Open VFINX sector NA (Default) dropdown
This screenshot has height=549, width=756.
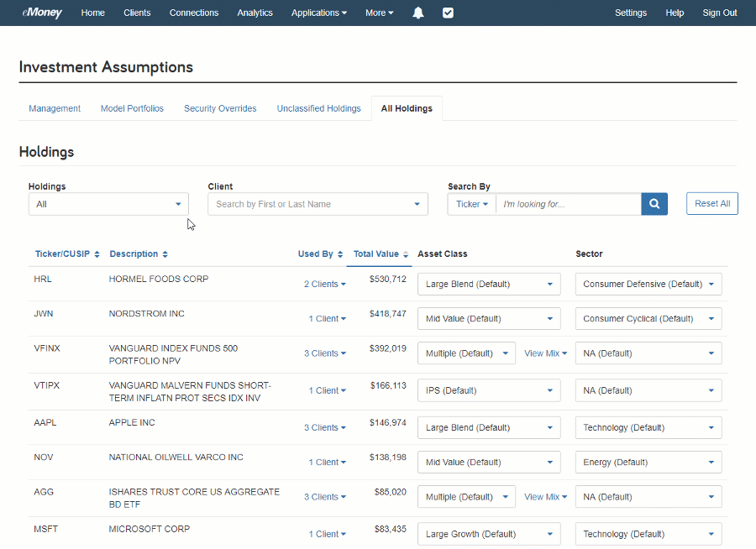[648, 353]
